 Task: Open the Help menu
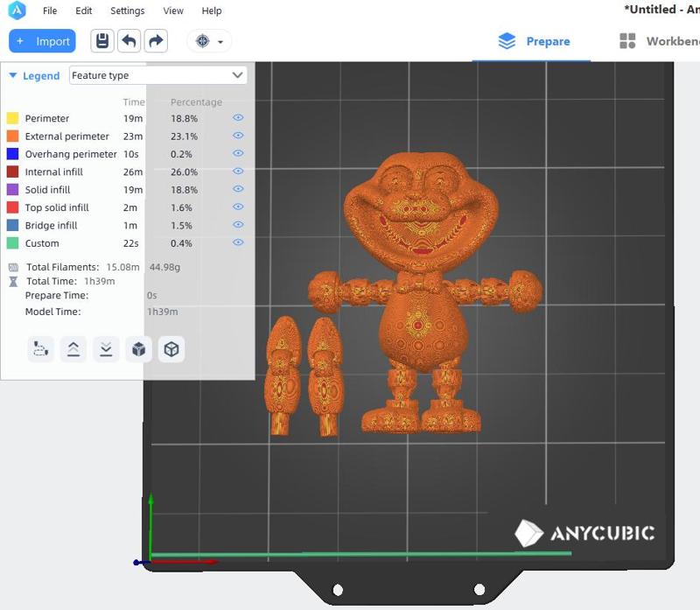click(x=211, y=11)
